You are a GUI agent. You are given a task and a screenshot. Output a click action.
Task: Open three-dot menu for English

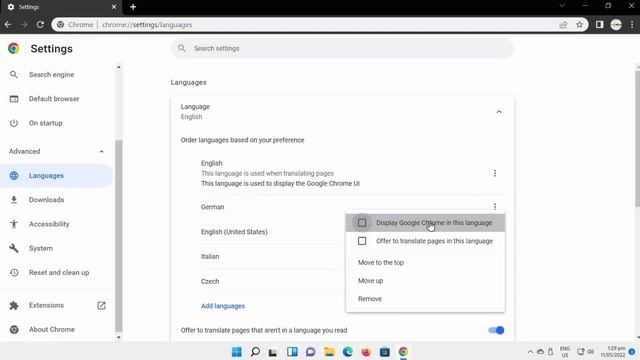[495, 173]
